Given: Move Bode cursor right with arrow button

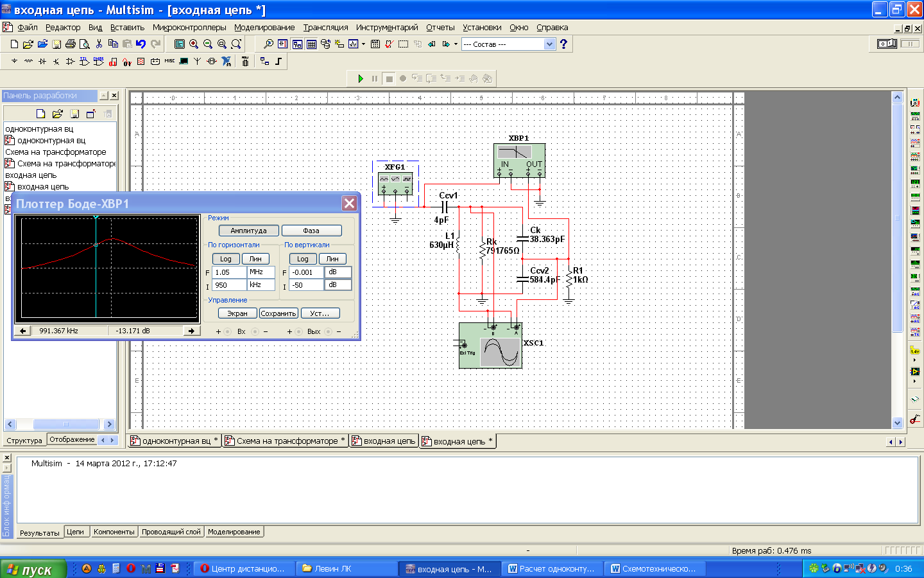Looking at the screenshot, I should (191, 331).
